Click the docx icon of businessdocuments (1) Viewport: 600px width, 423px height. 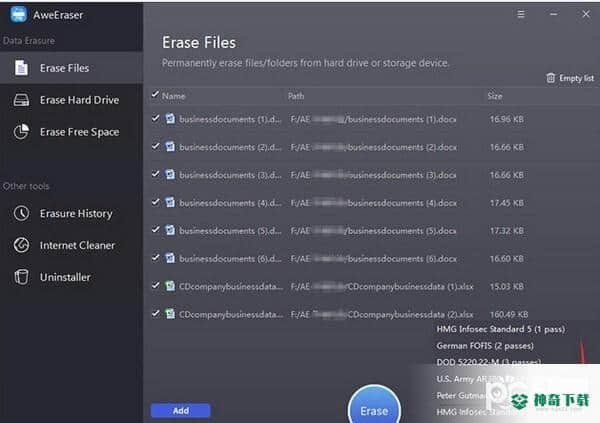[x=170, y=119]
